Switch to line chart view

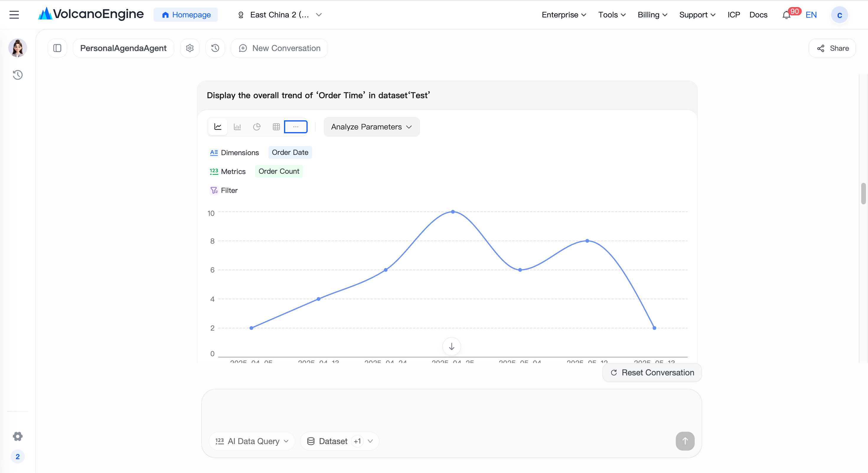[218, 127]
